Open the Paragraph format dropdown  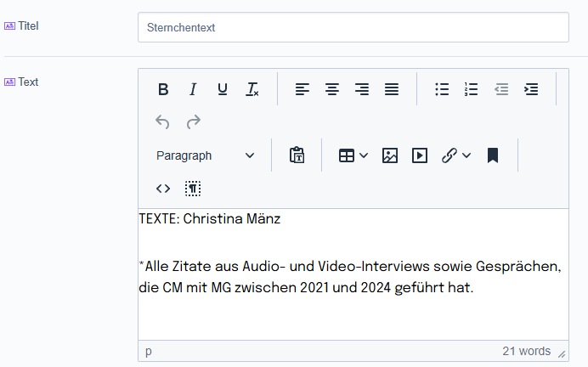tap(205, 155)
